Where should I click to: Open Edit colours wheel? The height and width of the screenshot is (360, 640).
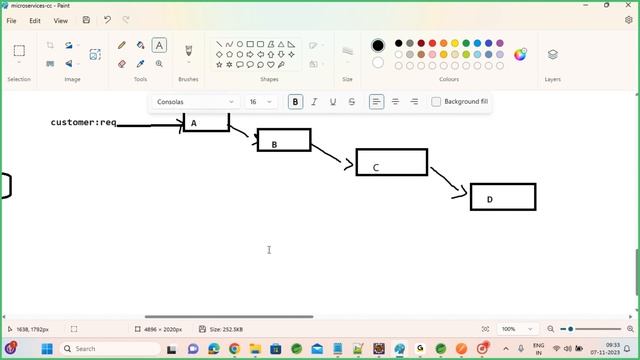click(x=520, y=54)
